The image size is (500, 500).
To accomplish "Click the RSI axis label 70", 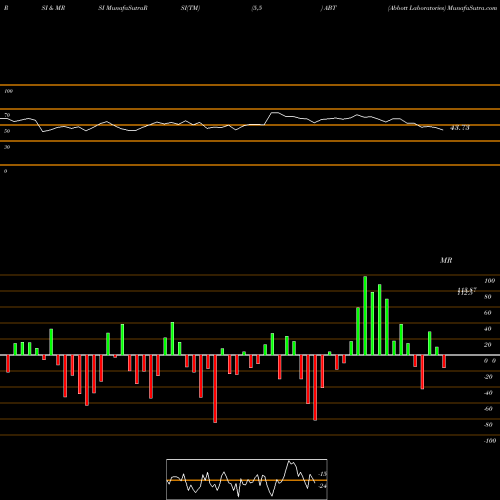I will [7, 115].
